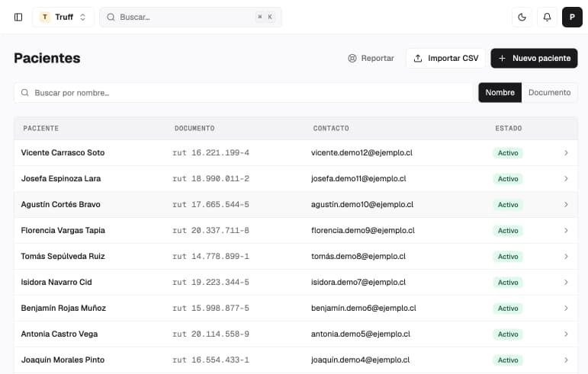The width and height of the screenshot is (588, 374).
Task: Open the Truff workspace switcher dropdown
Action: click(63, 18)
